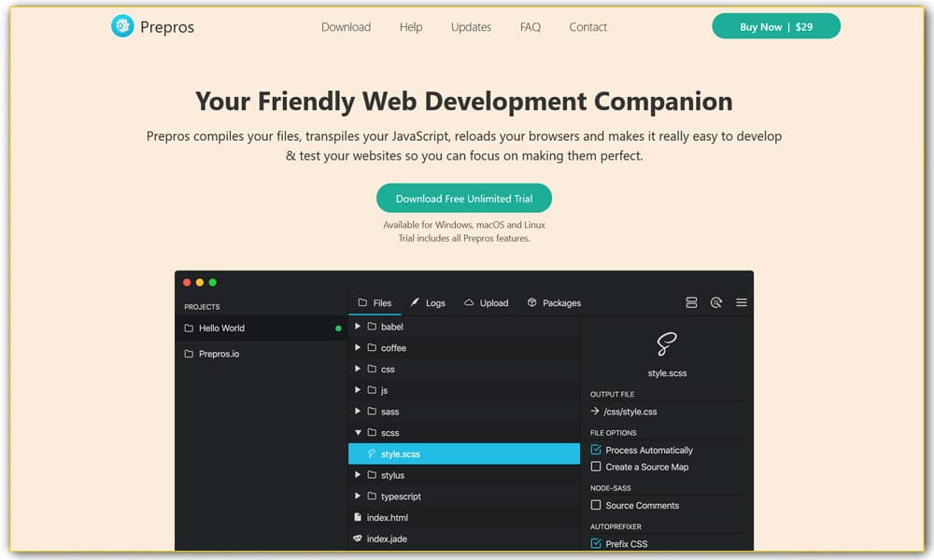
Task: Disable the Process Automatically checkbox
Action: click(596, 450)
